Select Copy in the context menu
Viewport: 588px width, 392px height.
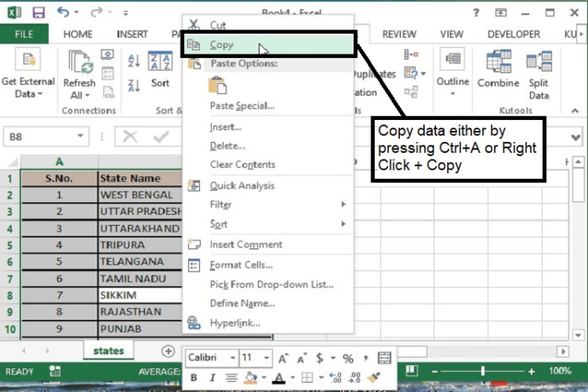(x=268, y=44)
